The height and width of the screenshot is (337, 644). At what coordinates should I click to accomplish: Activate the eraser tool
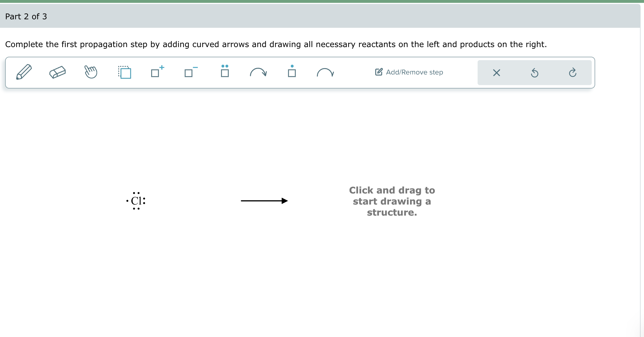(x=57, y=72)
